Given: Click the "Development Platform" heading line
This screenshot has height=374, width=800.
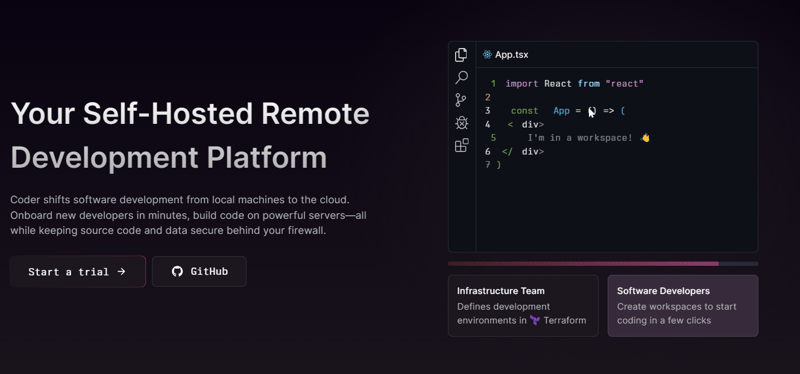Looking at the screenshot, I should [169, 158].
